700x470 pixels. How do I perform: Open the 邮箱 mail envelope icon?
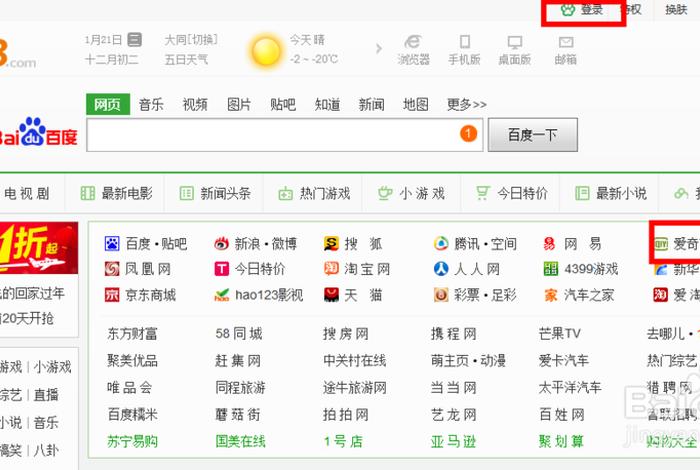click(x=566, y=42)
